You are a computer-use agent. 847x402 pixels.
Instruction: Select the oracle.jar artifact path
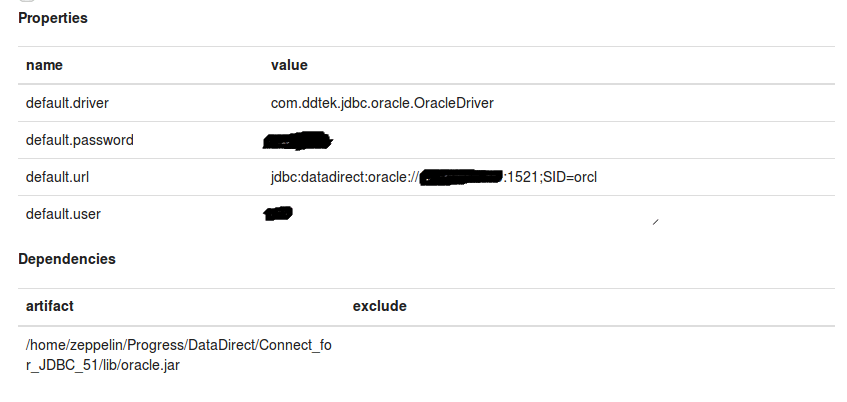(178, 355)
